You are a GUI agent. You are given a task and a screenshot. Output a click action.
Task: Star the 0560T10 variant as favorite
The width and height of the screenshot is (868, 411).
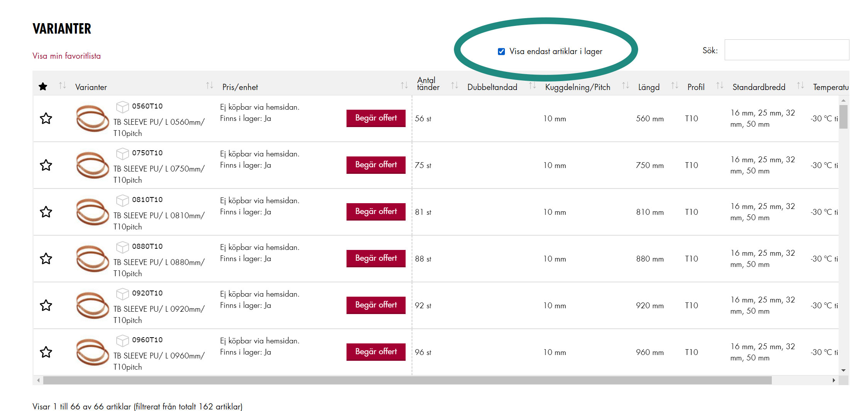46,118
